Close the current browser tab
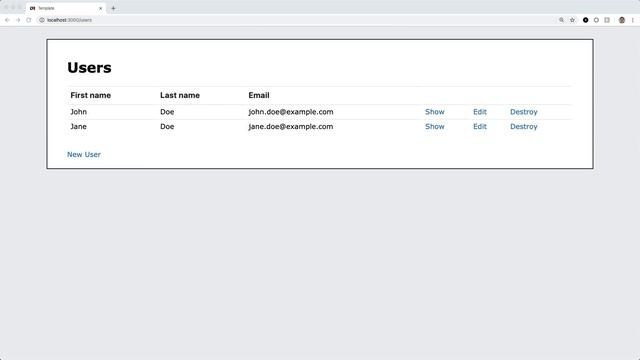The width and height of the screenshot is (640, 360). (100, 8)
